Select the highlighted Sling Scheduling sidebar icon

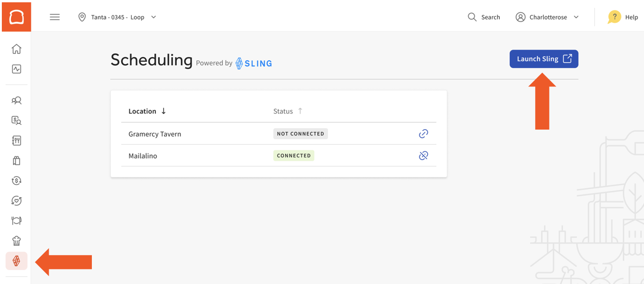point(16,261)
